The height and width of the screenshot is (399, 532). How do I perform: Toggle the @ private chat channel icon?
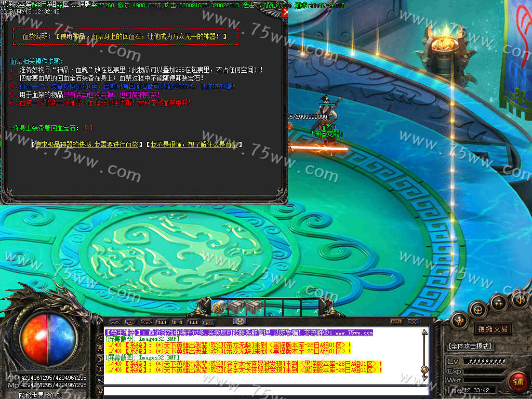[100, 390]
